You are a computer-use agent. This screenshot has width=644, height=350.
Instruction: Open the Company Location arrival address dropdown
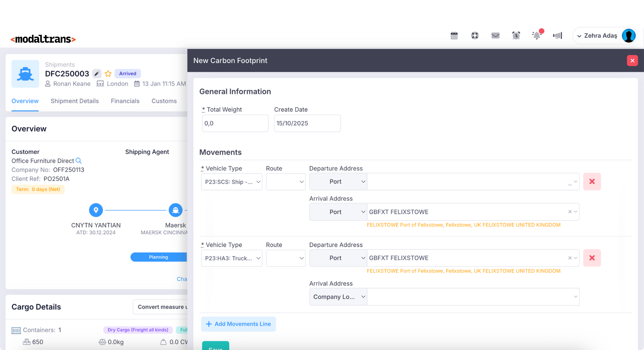coord(338,297)
